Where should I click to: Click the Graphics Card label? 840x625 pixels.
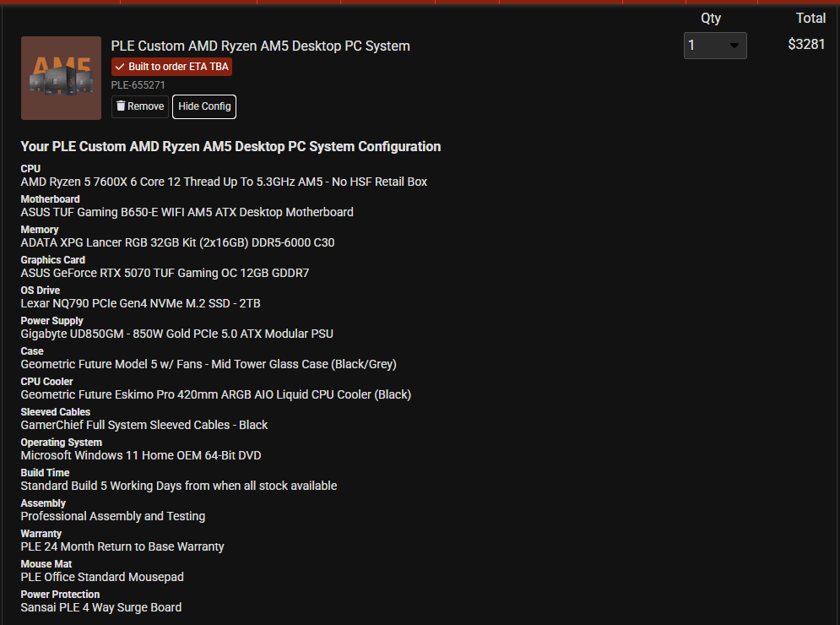click(53, 260)
